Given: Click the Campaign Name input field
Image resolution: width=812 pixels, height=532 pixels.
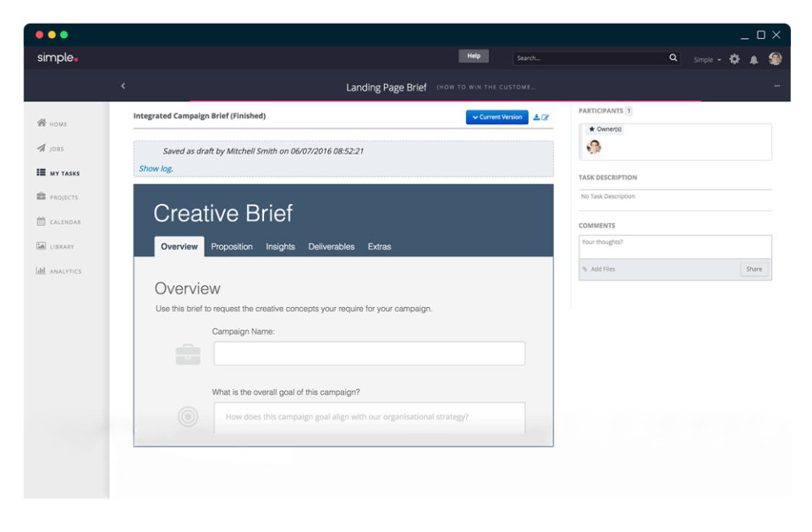Looking at the screenshot, I should coord(370,354).
